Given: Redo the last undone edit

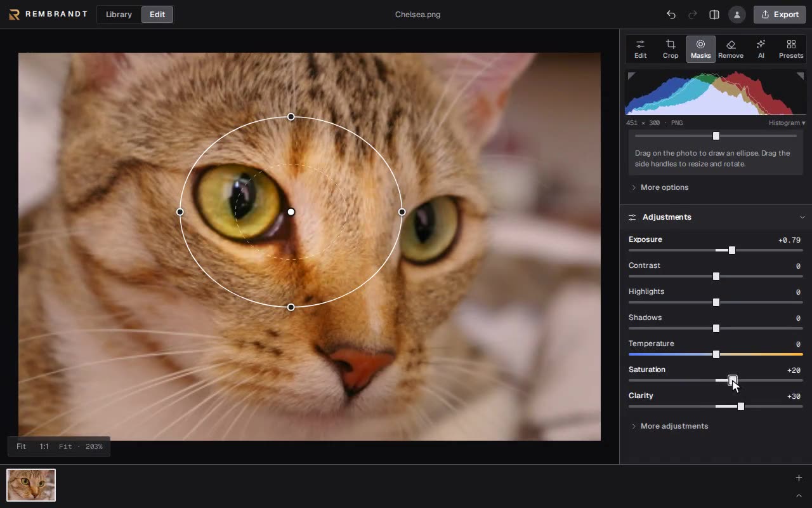Looking at the screenshot, I should coord(693,15).
